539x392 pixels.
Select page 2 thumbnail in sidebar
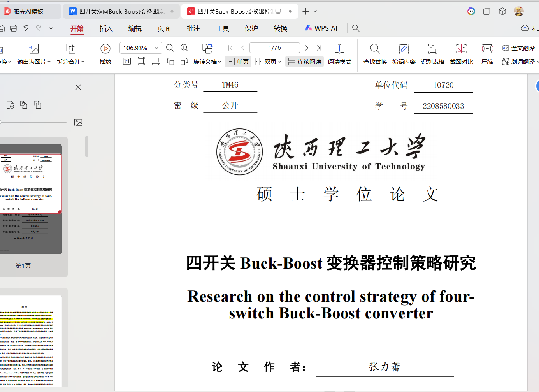(x=31, y=341)
